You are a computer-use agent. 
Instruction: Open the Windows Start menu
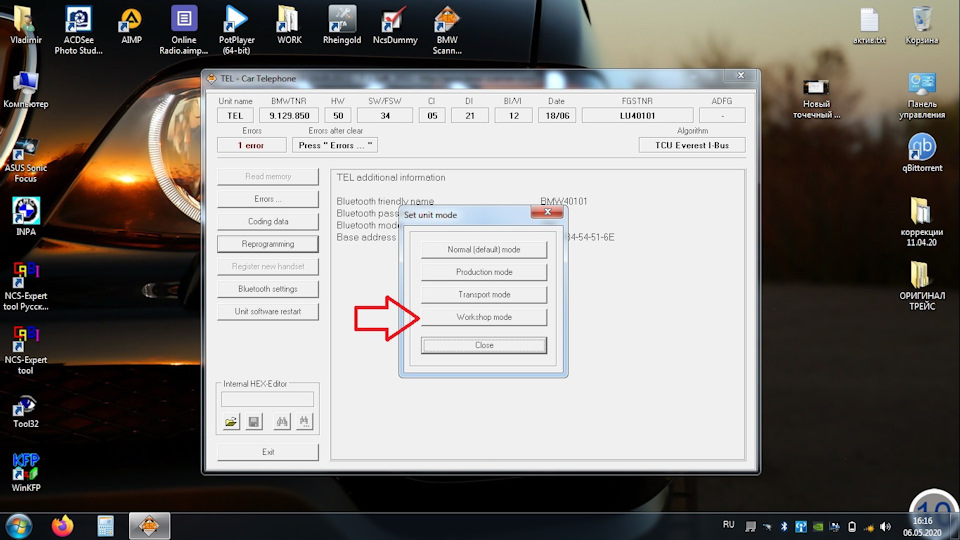pyautogui.click(x=18, y=527)
